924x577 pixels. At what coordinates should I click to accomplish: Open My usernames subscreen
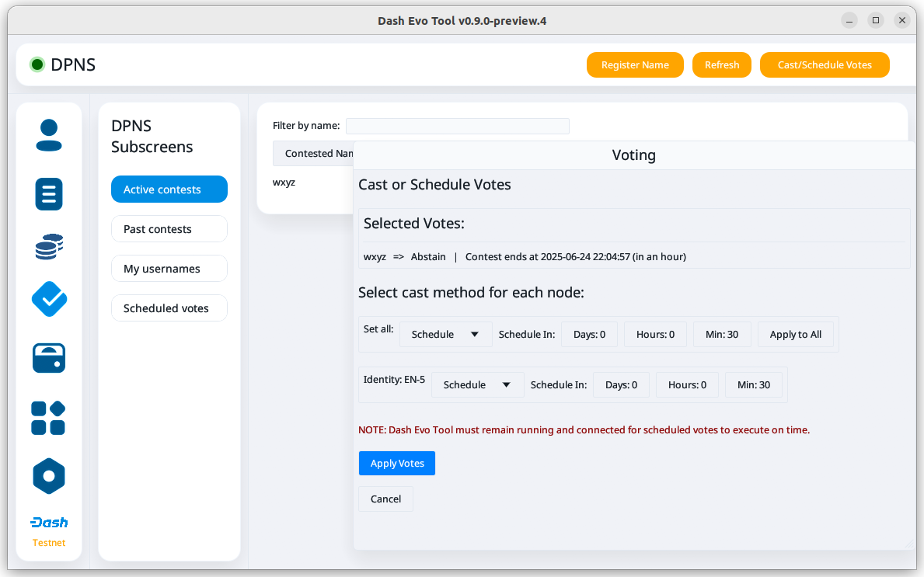169,269
